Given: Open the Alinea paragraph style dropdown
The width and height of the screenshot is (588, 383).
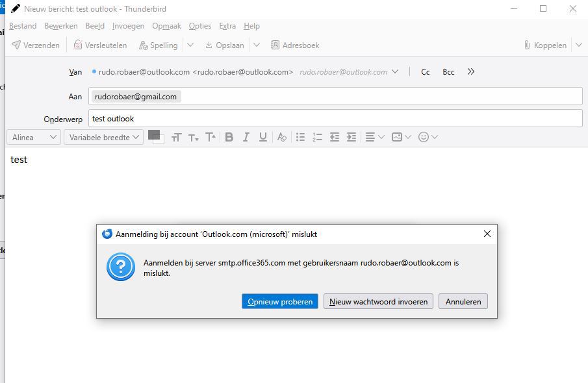Looking at the screenshot, I should (x=34, y=137).
